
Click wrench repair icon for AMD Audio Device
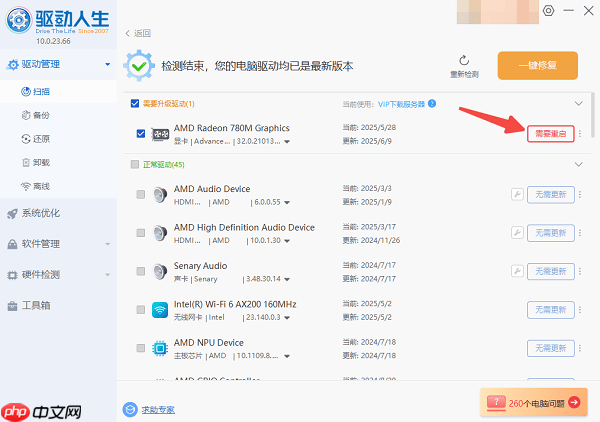click(x=517, y=194)
